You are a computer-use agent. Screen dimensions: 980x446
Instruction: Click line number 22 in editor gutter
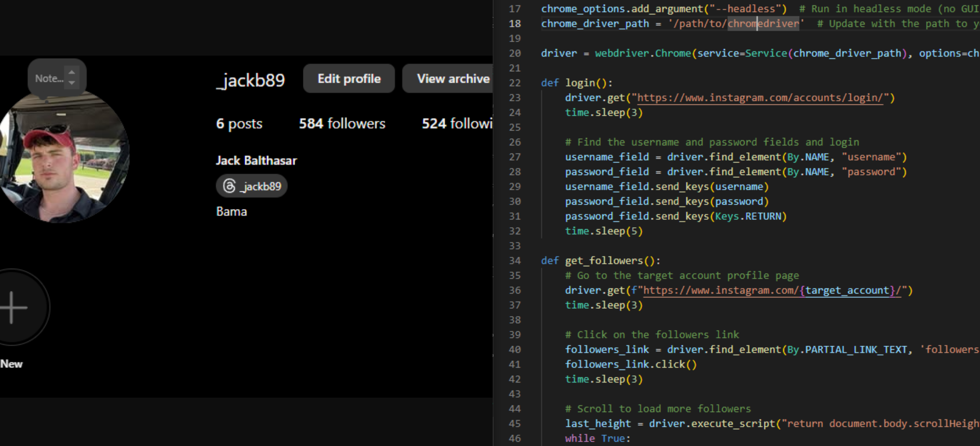(x=514, y=83)
